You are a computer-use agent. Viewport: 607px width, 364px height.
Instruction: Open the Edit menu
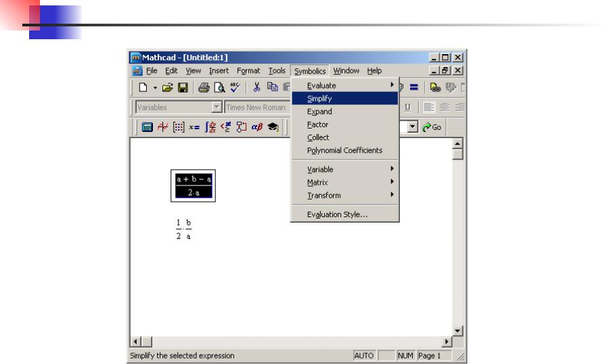coord(171,71)
